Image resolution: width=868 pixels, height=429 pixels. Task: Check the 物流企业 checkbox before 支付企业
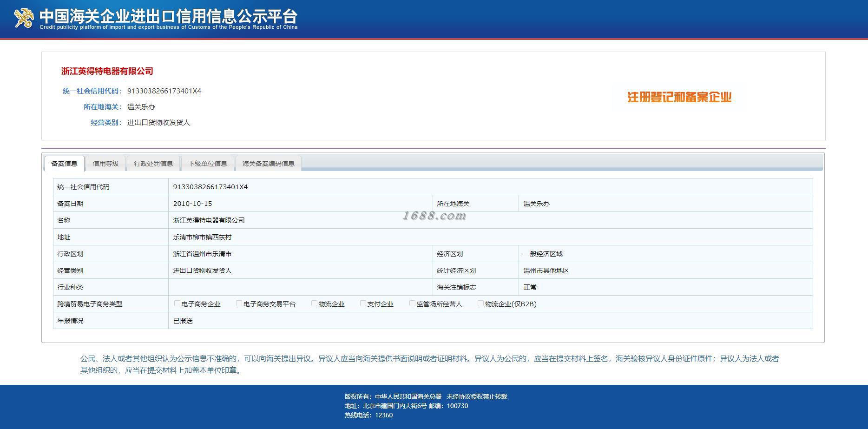pyautogui.click(x=314, y=304)
